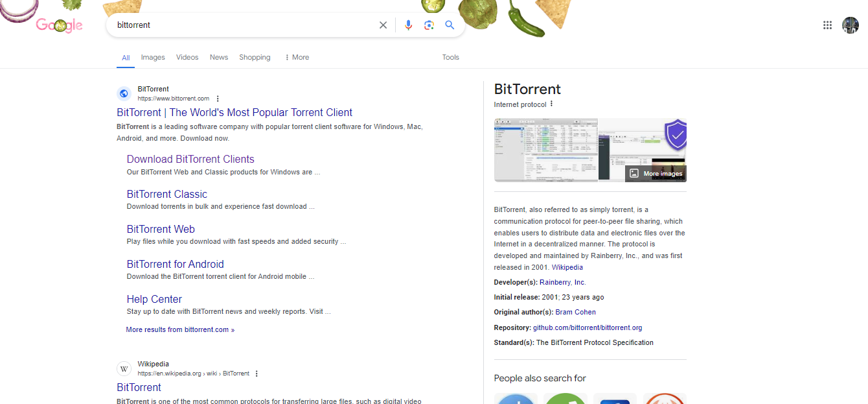Open BitTorrent World's Most Popular Torrent Client result

[x=234, y=112]
